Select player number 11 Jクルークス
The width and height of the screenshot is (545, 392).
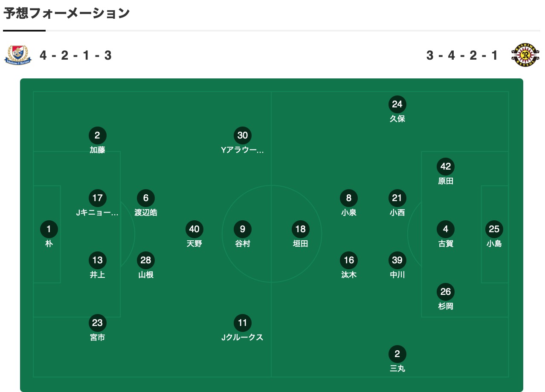(x=243, y=328)
